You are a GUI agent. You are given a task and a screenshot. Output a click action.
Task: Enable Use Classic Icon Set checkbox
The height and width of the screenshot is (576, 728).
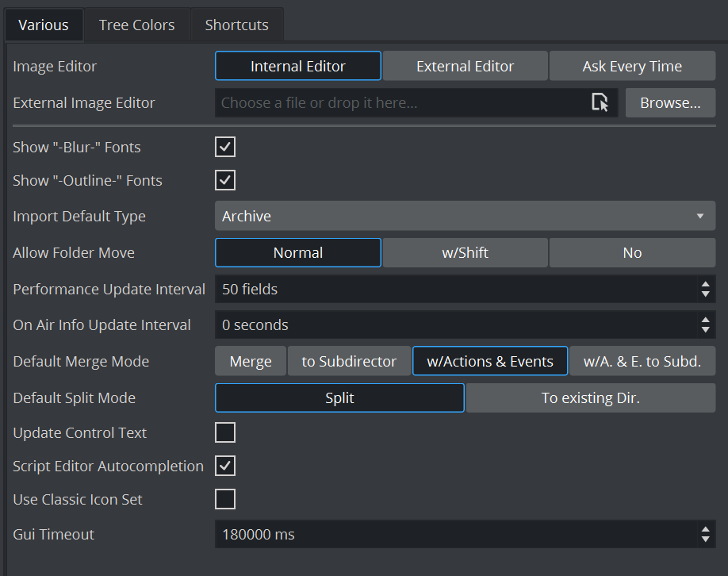coord(225,499)
